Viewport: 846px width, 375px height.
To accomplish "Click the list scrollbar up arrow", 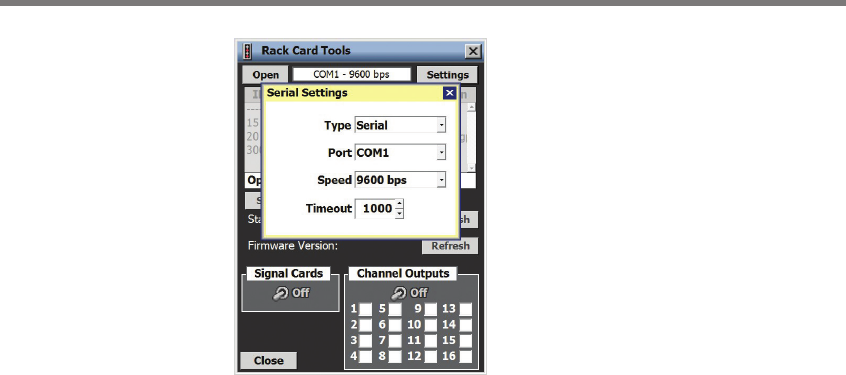I will point(471,107).
